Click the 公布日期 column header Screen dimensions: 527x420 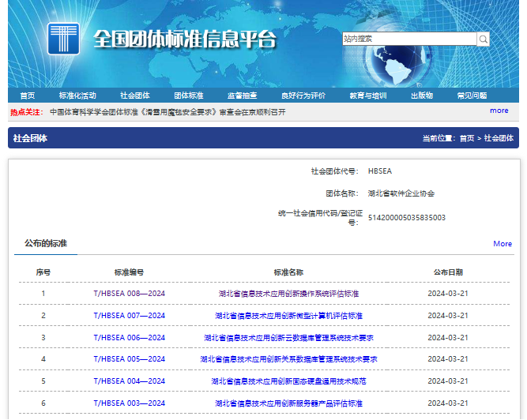click(x=448, y=272)
